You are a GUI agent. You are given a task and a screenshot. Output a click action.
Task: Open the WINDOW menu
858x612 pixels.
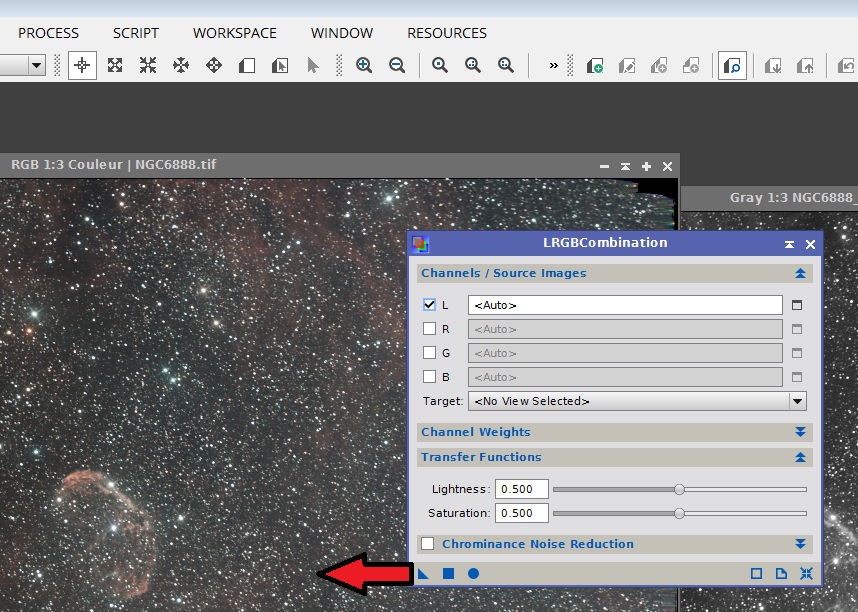click(342, 33)
